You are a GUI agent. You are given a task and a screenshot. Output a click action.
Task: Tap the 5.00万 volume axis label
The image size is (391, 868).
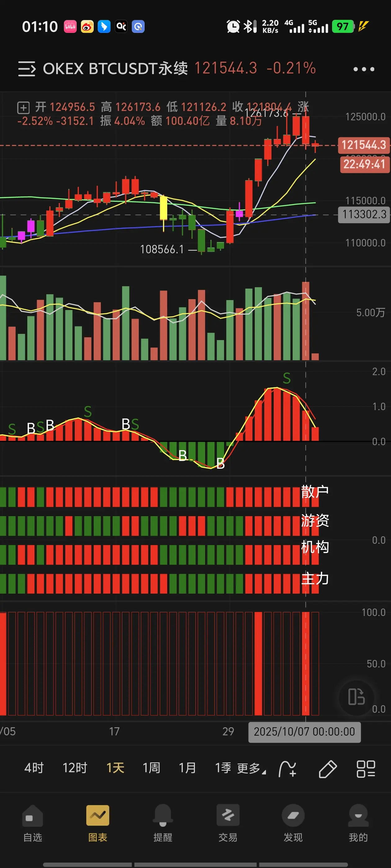point(371,312)
